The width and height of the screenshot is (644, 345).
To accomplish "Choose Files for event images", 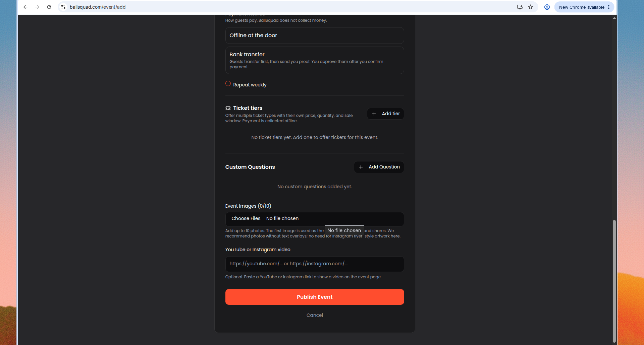I will [x=246, y=219].
